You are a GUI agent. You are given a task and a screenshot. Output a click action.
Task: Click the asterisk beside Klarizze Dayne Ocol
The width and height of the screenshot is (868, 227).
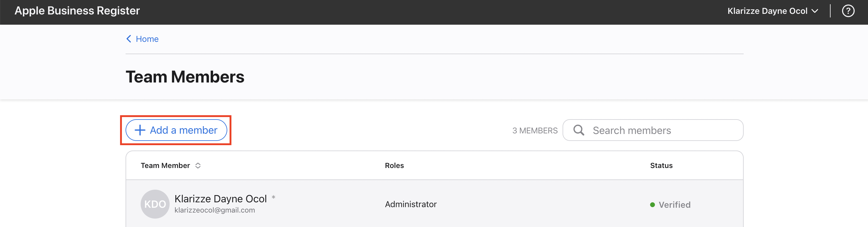273,197
